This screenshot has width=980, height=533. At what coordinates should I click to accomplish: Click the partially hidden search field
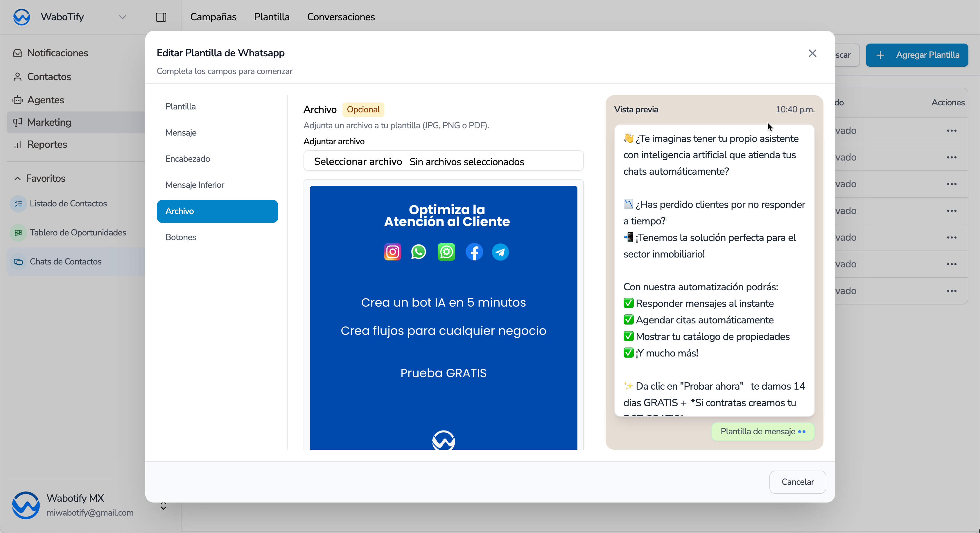coord(847,55)
